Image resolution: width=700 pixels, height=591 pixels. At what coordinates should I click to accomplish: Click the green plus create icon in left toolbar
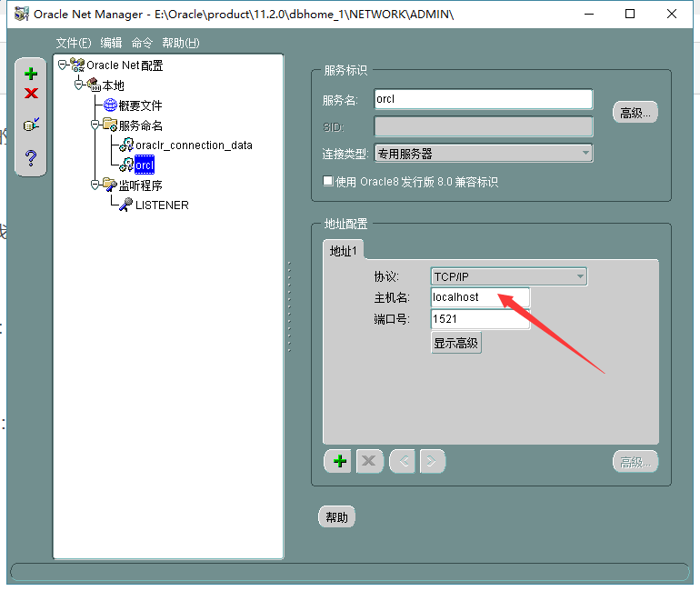[31, 74]
